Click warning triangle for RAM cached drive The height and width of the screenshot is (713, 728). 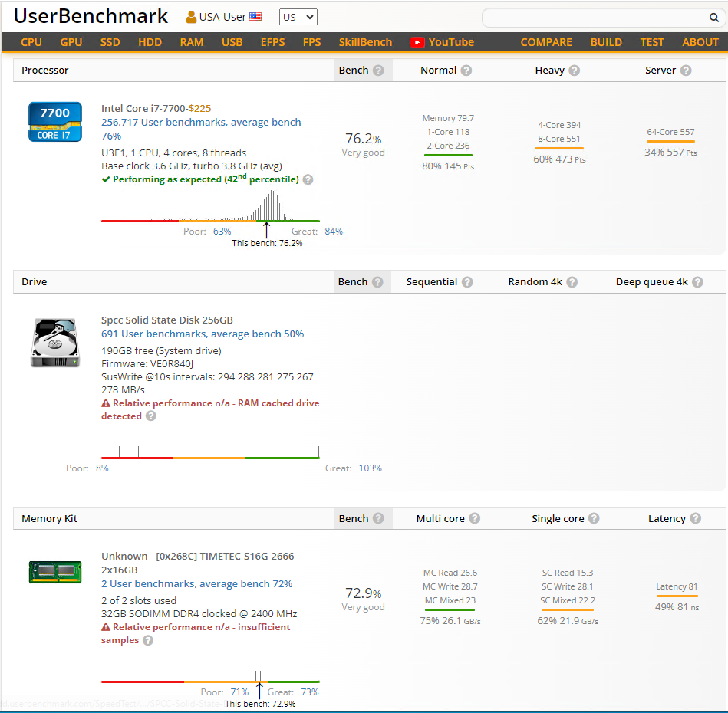click(x=106, y=403)
